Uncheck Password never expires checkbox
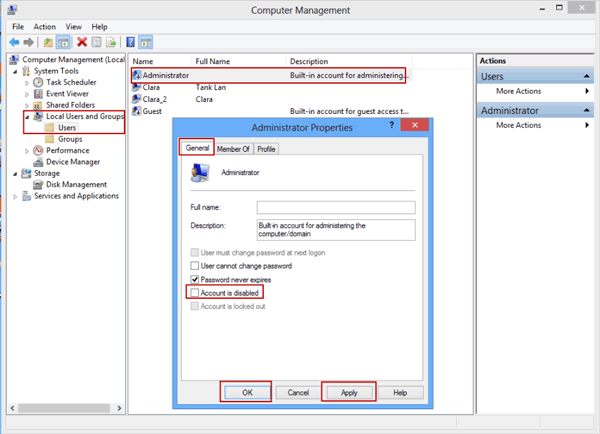This screenshot has height=434, width=600. coord(195,279)
